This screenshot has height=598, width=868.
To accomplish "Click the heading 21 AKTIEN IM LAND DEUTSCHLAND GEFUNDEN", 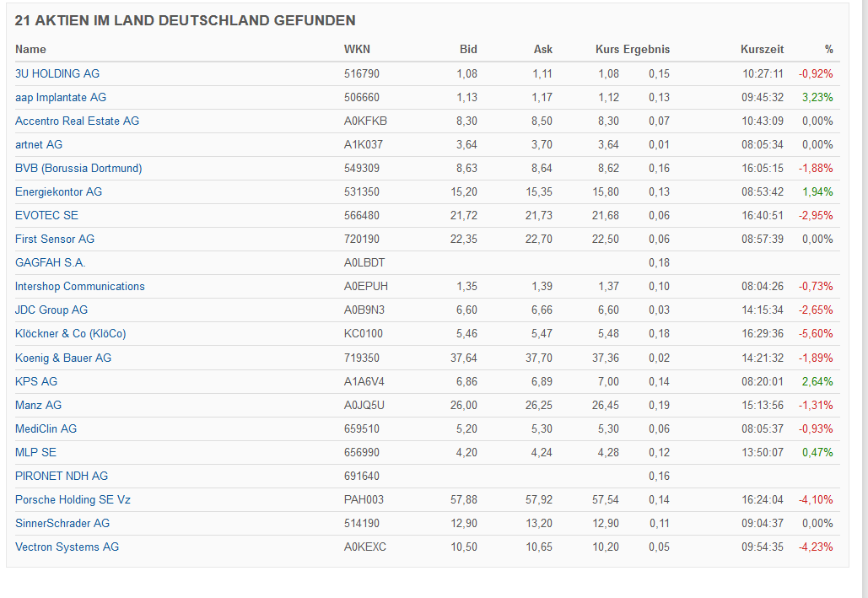I will 185,20.
